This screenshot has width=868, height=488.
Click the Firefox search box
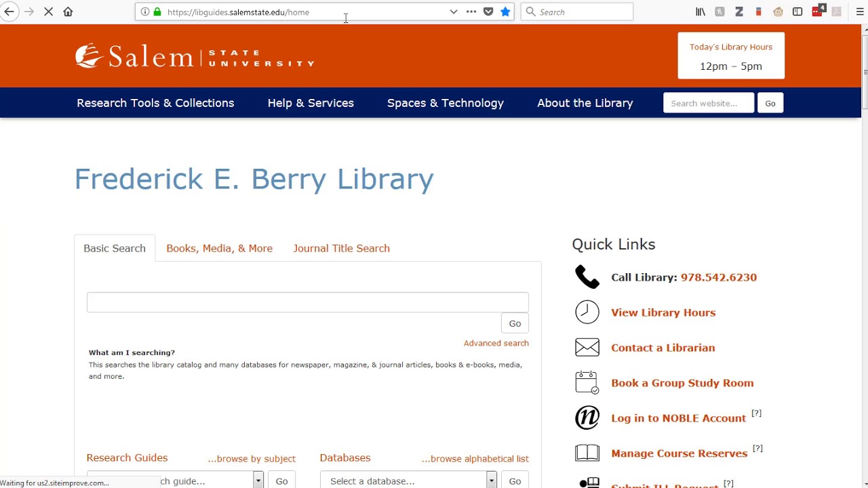[x=577, y=12]
